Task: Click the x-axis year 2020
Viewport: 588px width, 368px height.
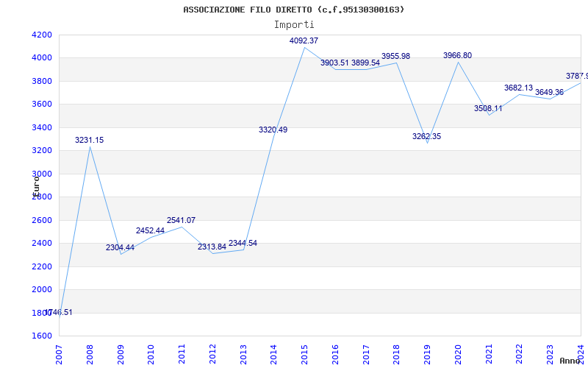Action: coord(458,354)
